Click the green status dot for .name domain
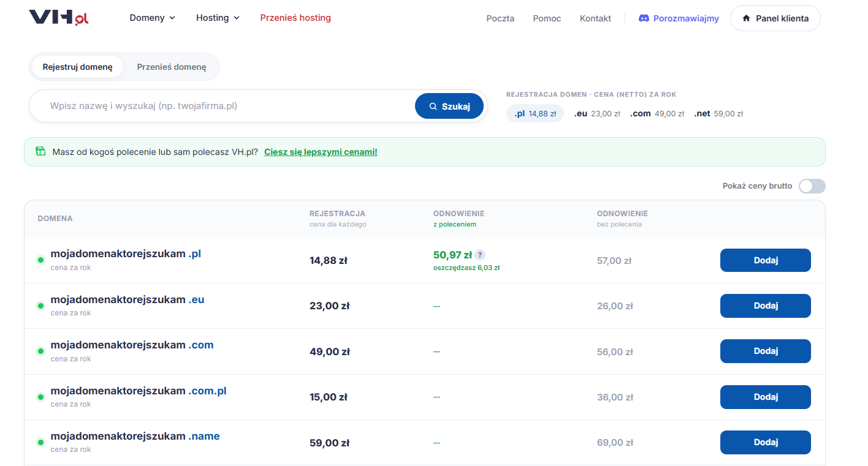Viewport: 868px width, 466px height. [41, 442]
